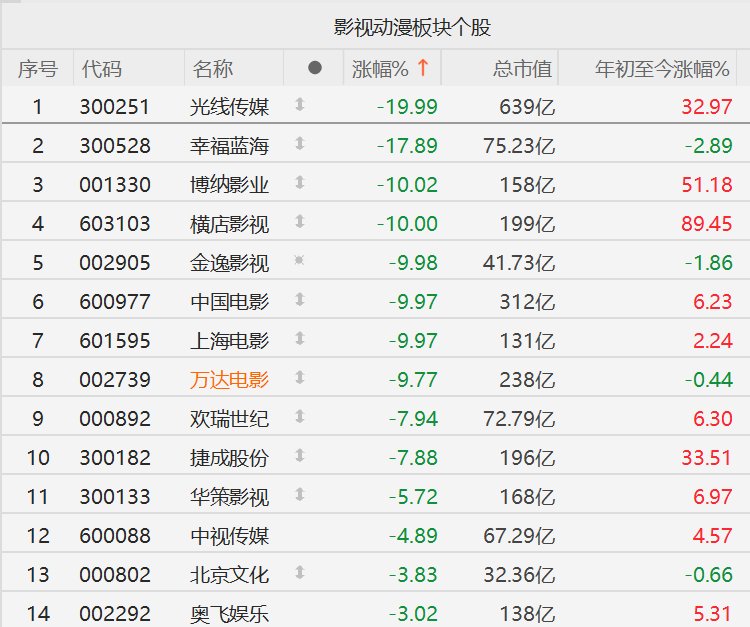Select stock name 北京文化
Screen dimensions: 750x627
(230, 575)
